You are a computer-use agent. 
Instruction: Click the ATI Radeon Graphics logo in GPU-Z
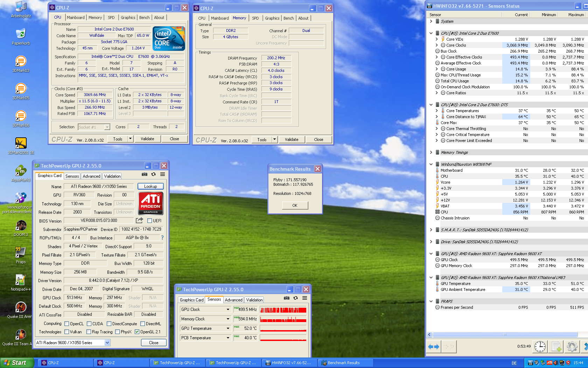point(151,203)
